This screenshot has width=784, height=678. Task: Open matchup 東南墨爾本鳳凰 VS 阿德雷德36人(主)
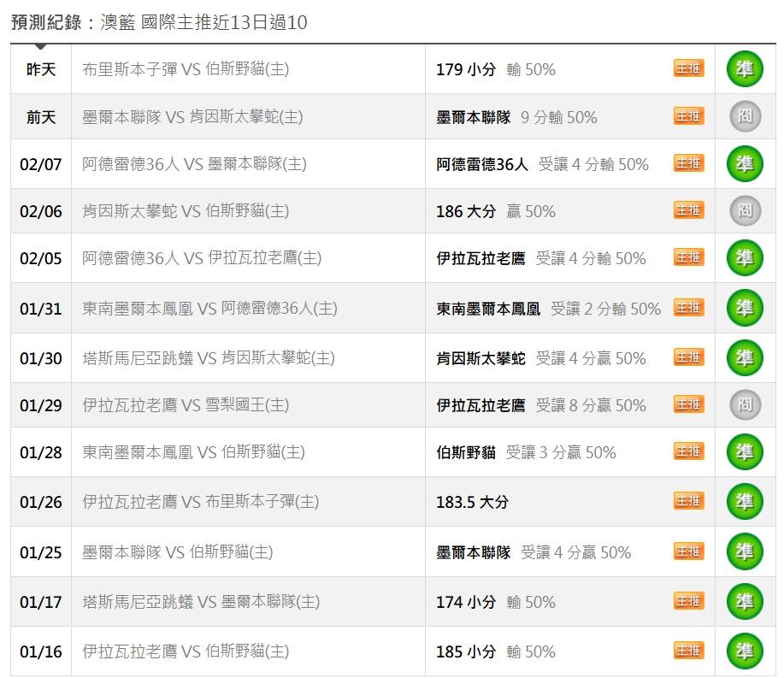(209, 308)
